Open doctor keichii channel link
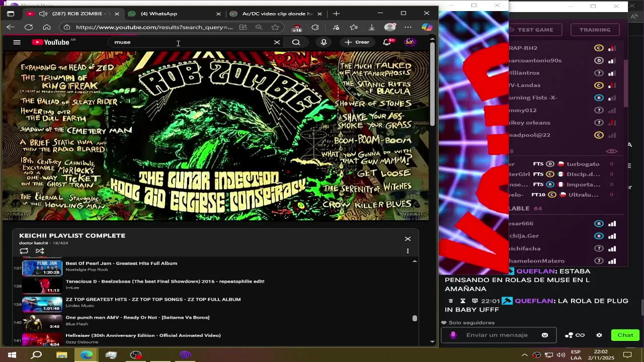This screenshot has width=644, height=362. point(33,243)
